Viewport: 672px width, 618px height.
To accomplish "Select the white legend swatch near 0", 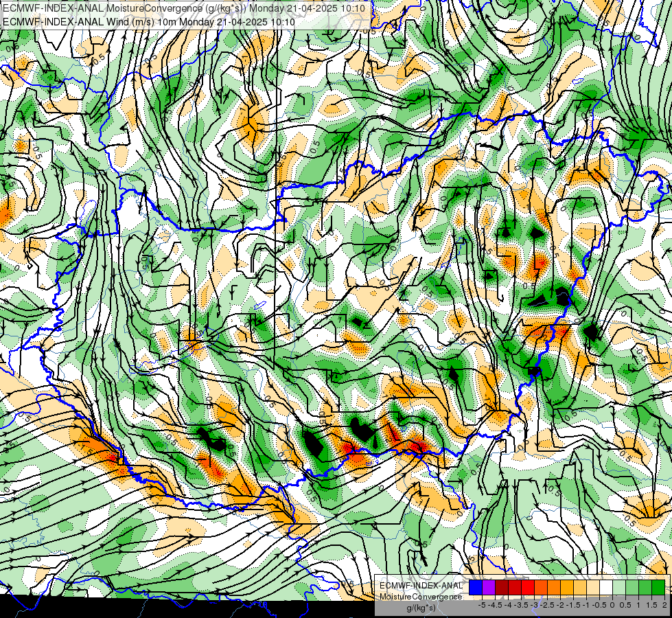I will click(x=606, y=587).
